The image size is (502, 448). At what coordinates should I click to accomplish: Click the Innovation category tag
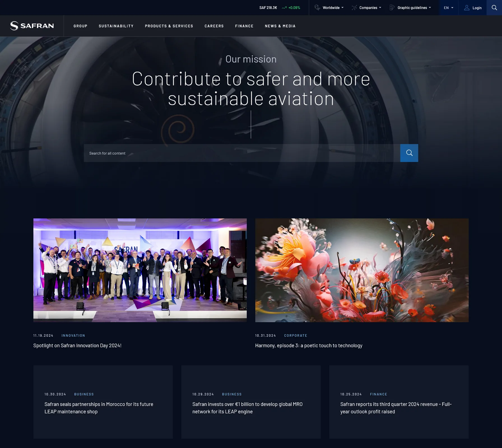click(x=73, y=335)
